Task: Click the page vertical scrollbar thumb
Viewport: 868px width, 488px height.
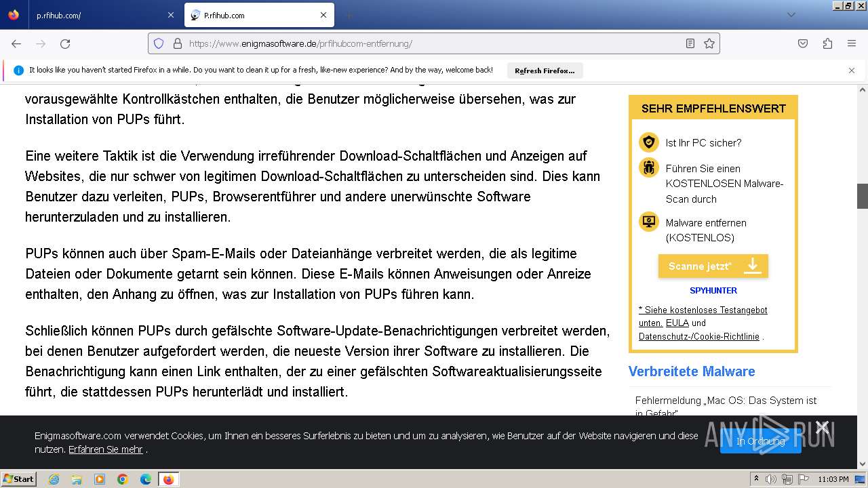Action: [x=863, y=196]
